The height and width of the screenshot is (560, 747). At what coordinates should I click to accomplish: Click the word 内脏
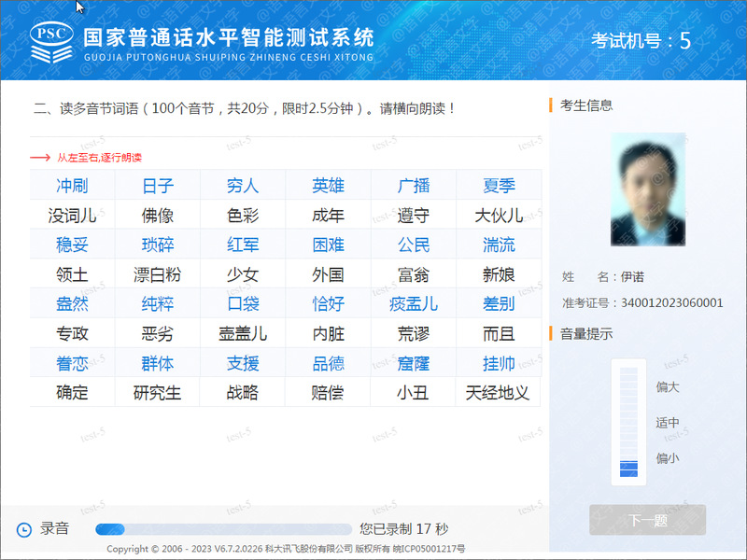(x=329, y=334)
